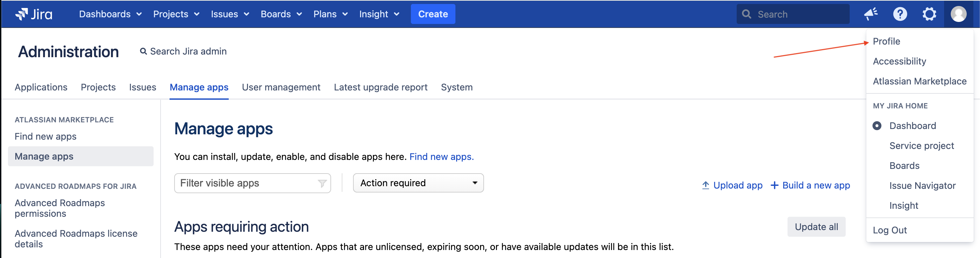Click the plus icon for Build a new app
The image size is (980, 258).
pos(774,185)
